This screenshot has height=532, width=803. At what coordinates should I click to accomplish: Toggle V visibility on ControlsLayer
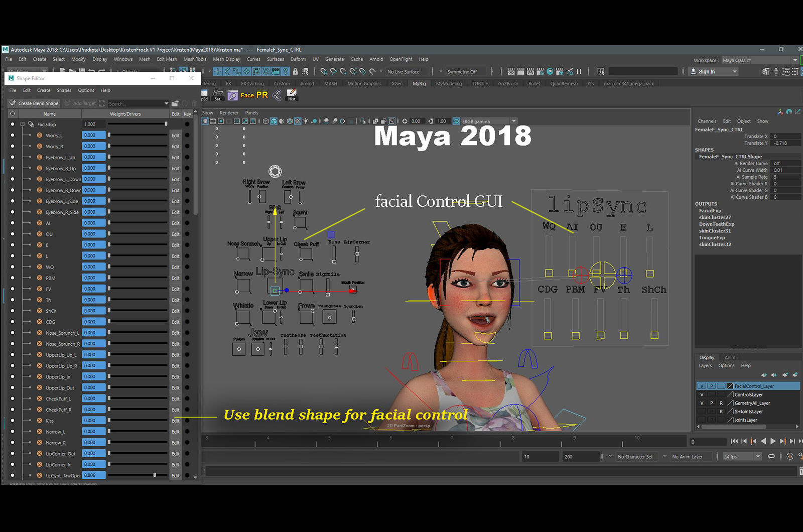click(x=702, y=394)
